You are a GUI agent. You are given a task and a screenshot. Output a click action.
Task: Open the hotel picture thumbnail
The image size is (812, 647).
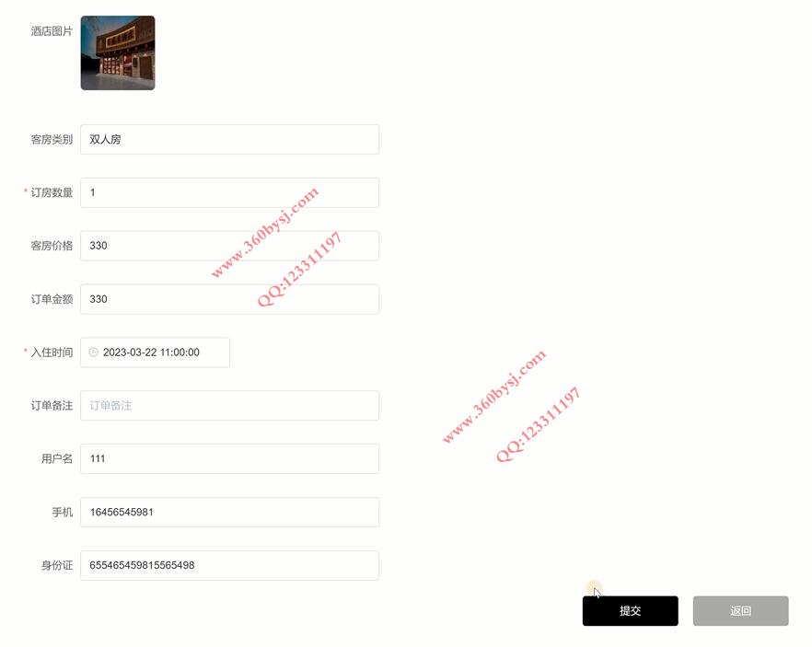[x=118, y=52]
